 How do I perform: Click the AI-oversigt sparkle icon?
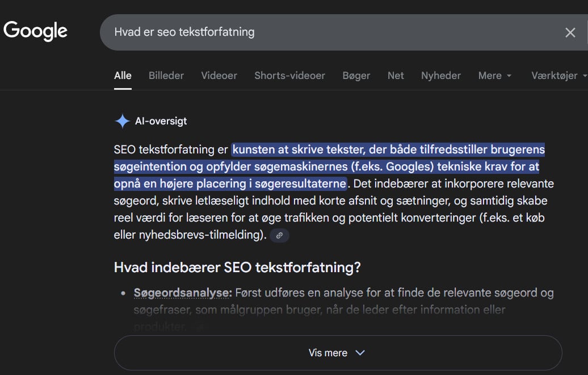point(121,120)
